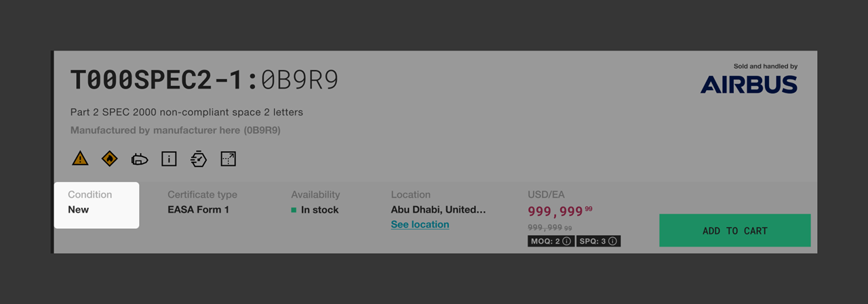Viewport: 868px width, 304px height.
Task: Click the ADD TO CART button
Action: [x=735, y=230]
